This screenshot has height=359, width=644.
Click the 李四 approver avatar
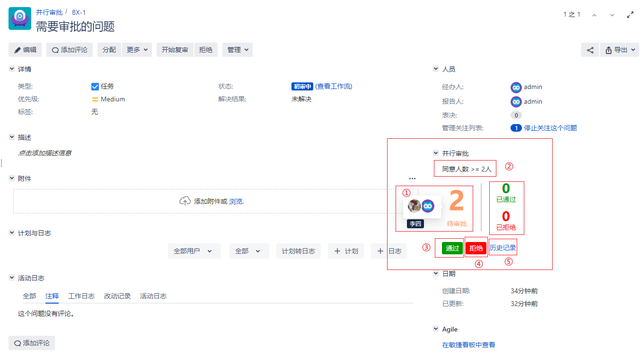tap(415, 206)
